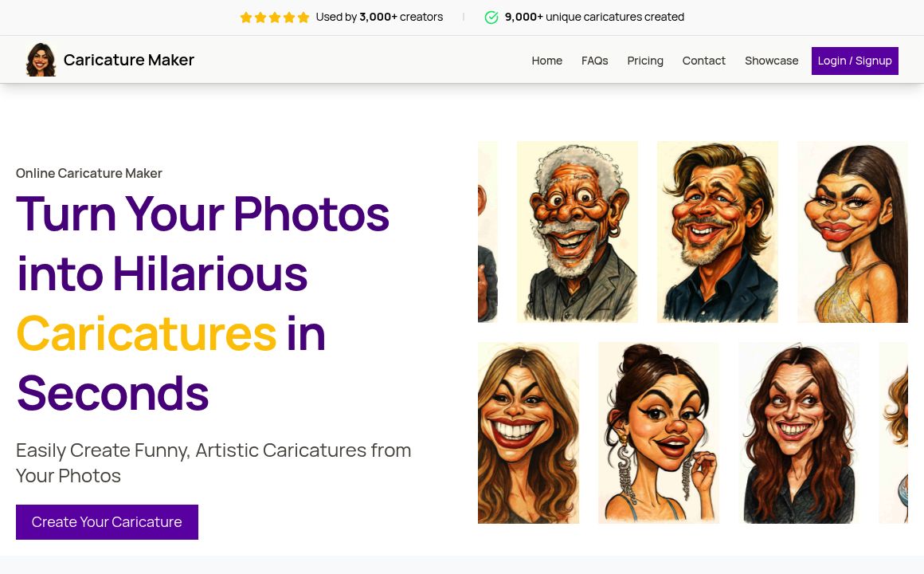Image resolution: width=924 pixels, height=574 pixels.
Task: Click the Caricature Maker logo image
Action: pos(41,59)
